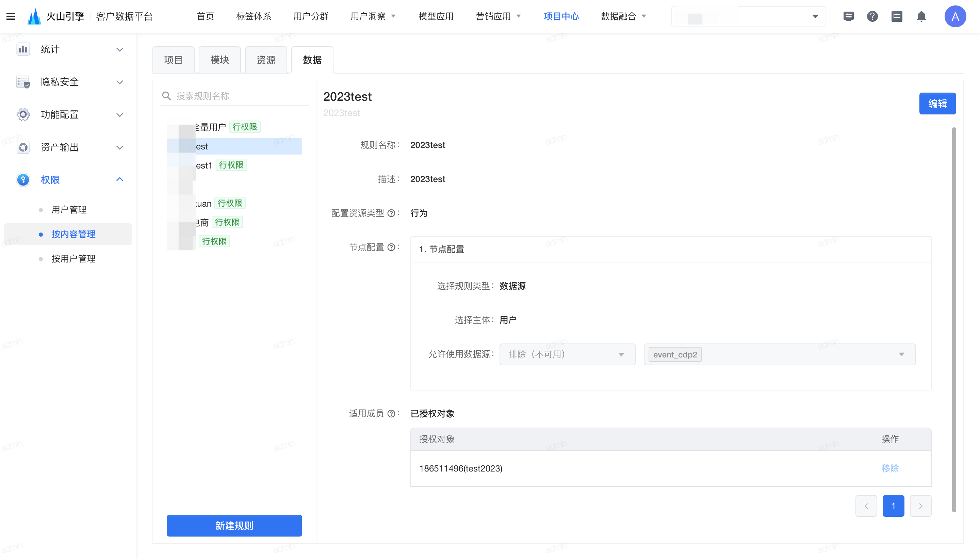Image resolution: width=980 pixels, height=559 pixels.
Task: Open 按用户管理 in sidebar
Action: click(x=73, y=259)
